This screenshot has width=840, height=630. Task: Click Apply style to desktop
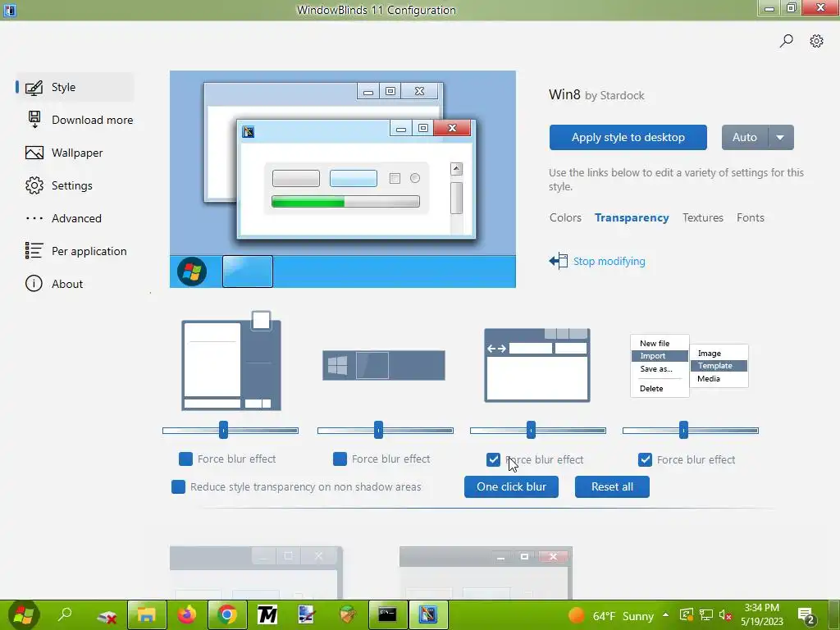[x=628, y=138]
